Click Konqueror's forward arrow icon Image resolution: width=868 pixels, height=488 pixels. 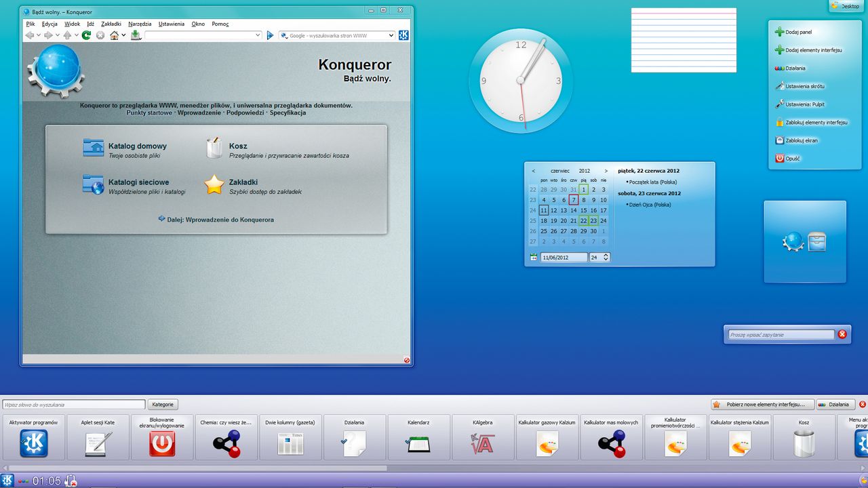[48, 35]
